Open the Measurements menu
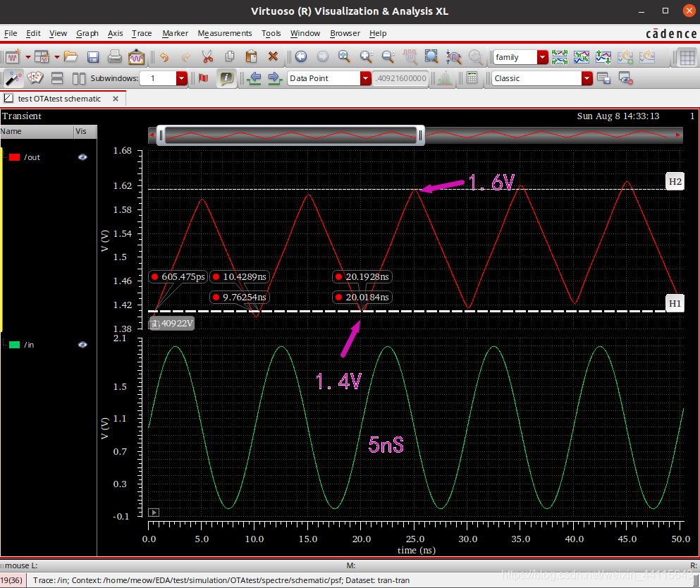 (x=225, y=33)
